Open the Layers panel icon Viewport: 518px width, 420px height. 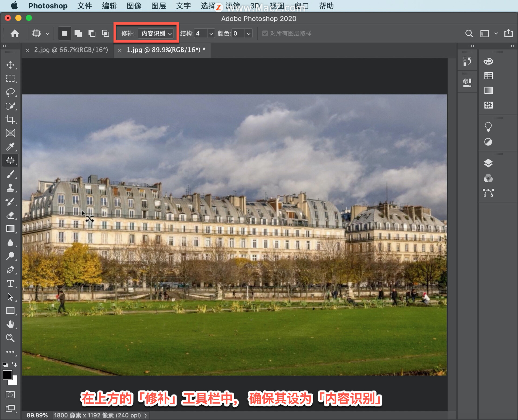tap(488, 163)
